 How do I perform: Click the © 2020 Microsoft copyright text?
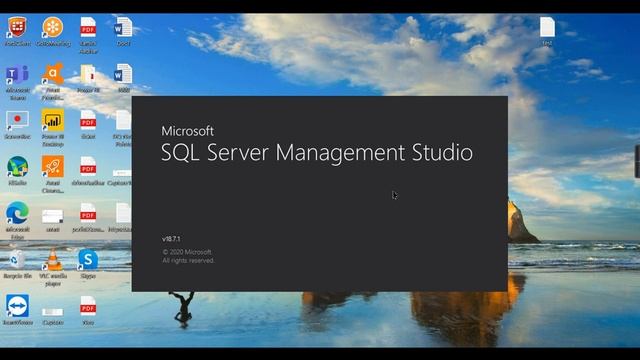click(187, 252)
